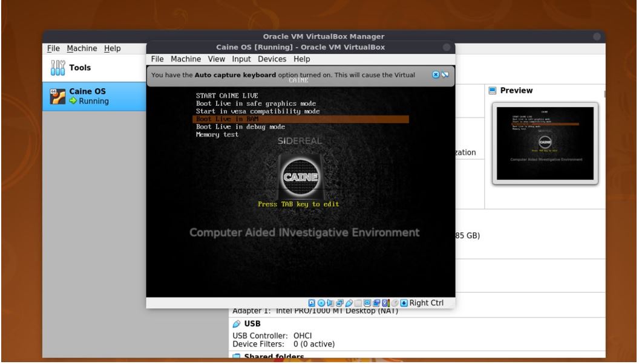Dismiss the Auto capture keyboard notification
The width and height of the screenshot is (639, 364).
coord(436,74)
